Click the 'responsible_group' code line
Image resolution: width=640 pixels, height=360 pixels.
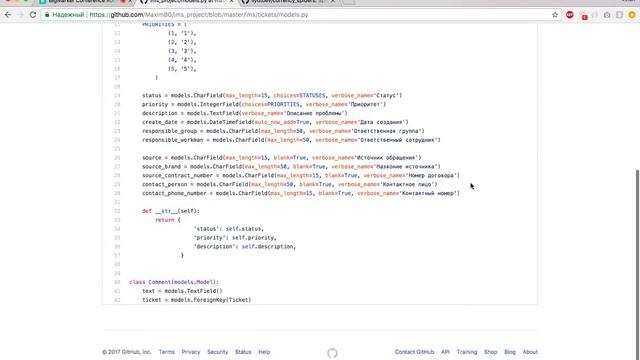pyautogui.click(x=283, y=131)
